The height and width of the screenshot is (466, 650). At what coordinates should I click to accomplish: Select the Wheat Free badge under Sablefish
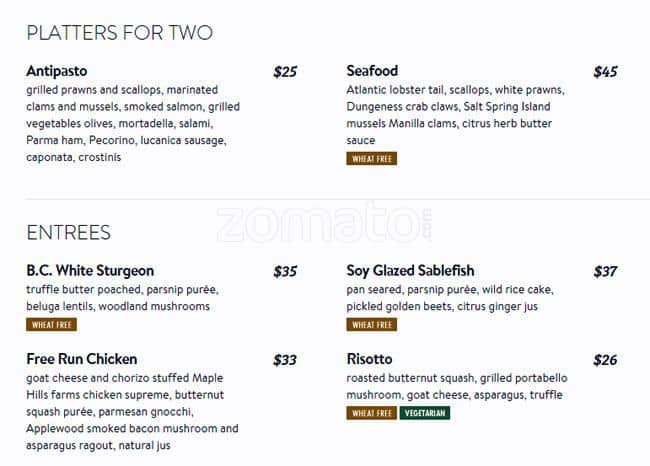click(x=372, y=325)
